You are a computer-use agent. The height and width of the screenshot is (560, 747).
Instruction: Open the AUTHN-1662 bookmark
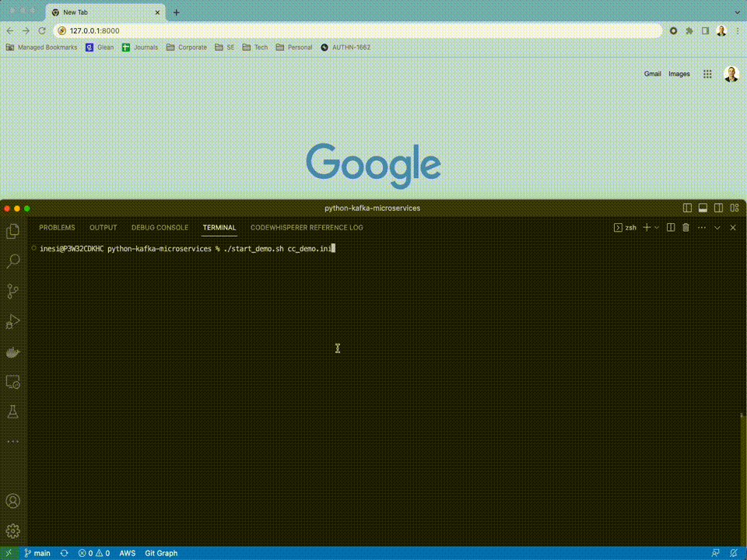345,47
